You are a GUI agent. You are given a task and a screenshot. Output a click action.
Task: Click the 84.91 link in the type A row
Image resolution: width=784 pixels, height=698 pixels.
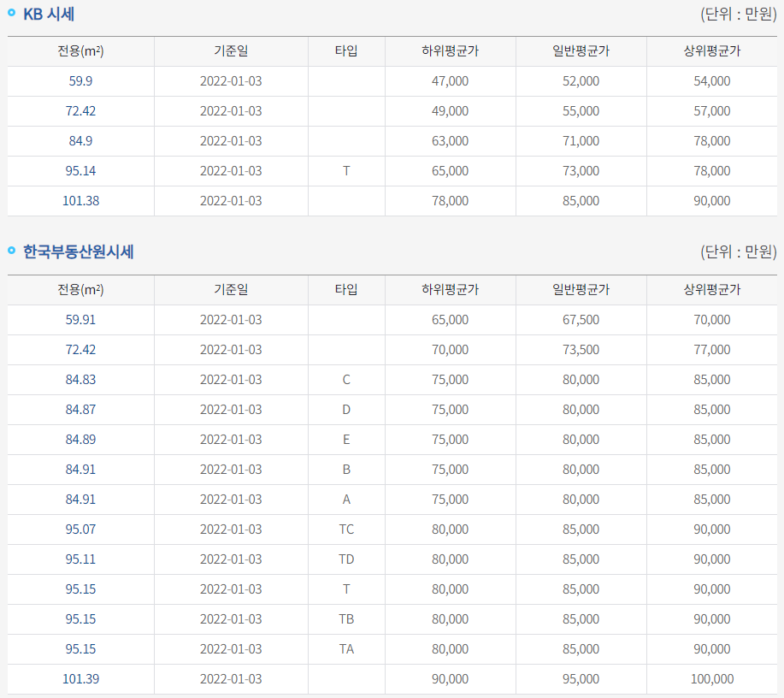[x=80, y=500]
